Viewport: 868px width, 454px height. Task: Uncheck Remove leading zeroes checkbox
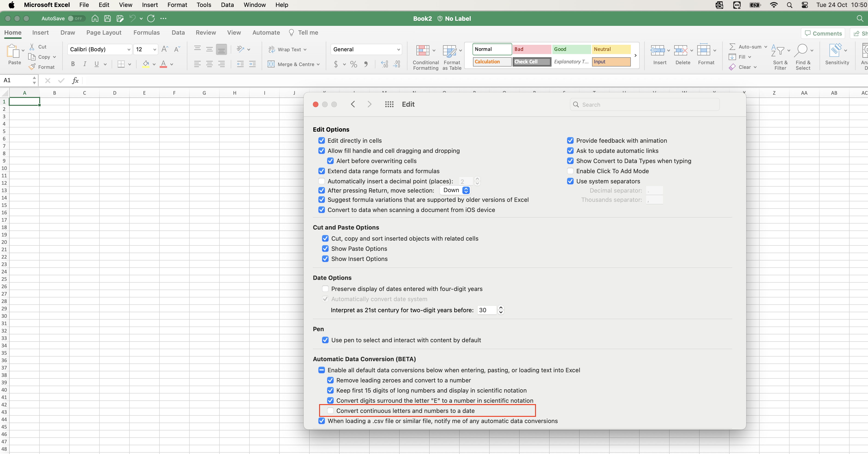pos(330,380)
